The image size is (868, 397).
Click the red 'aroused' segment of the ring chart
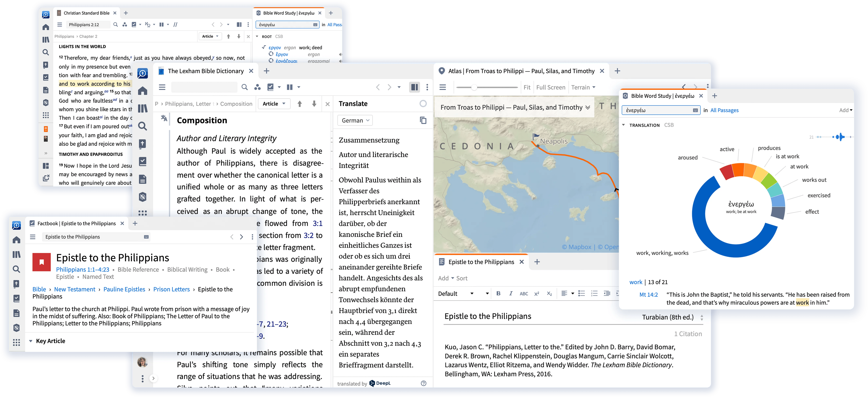pos(727,172)
